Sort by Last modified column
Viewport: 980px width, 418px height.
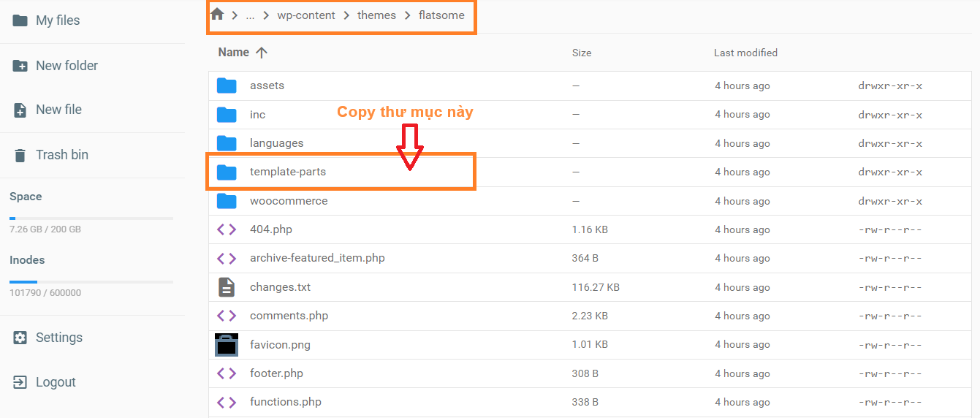[745, 53]
